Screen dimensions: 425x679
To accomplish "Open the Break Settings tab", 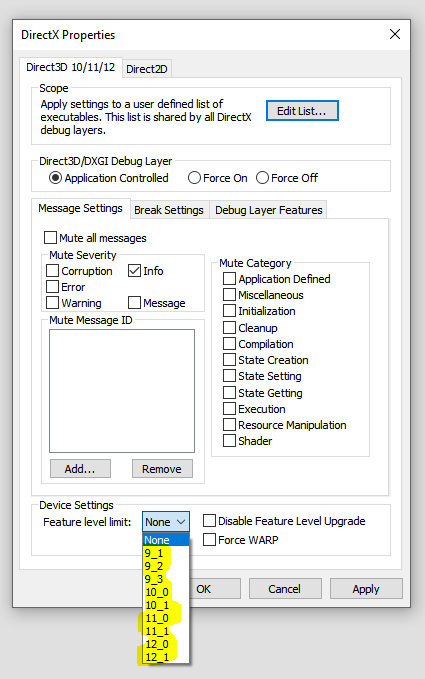I will (x=169, y=210).
